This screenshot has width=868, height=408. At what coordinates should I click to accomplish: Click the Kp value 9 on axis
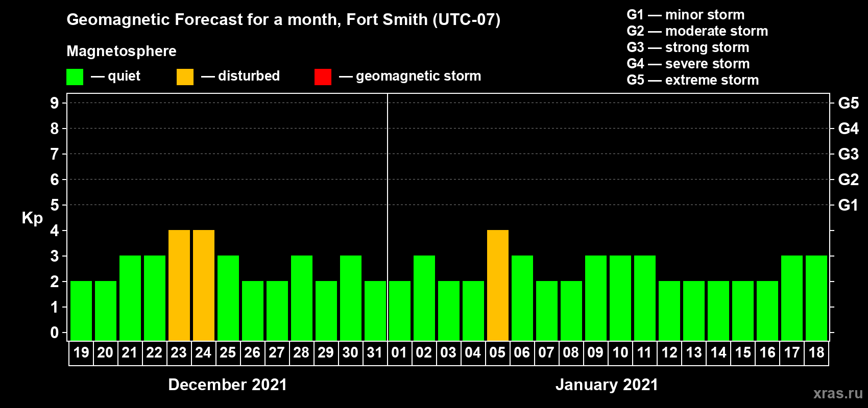[55, 103]
